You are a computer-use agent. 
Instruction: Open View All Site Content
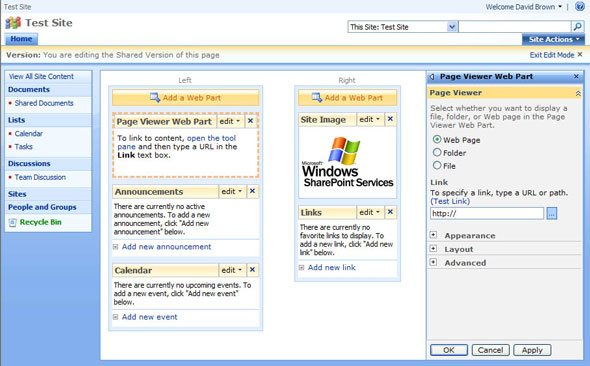[41, 76]
